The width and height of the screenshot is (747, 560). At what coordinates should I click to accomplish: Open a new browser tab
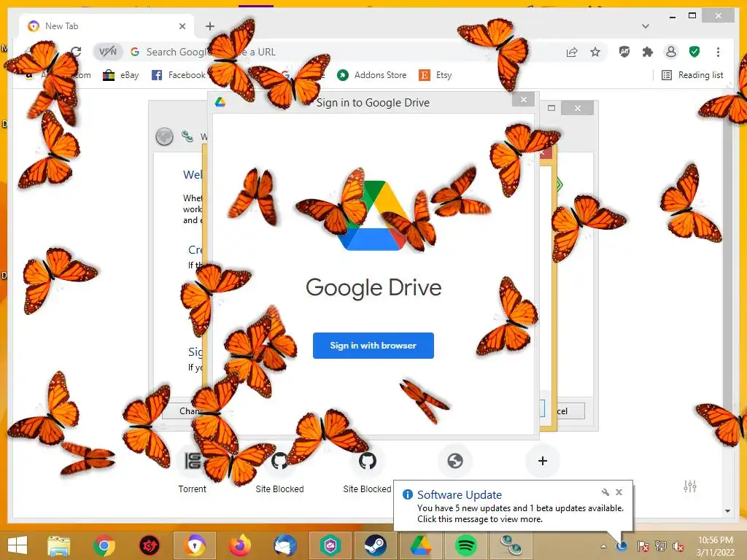[x=209, y=26]
